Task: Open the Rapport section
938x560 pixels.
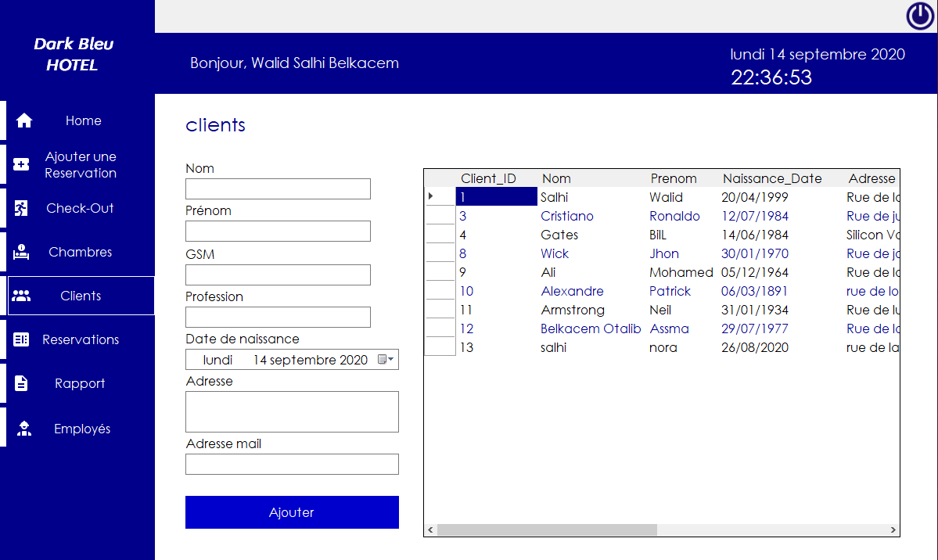Action: pos(81,383)
